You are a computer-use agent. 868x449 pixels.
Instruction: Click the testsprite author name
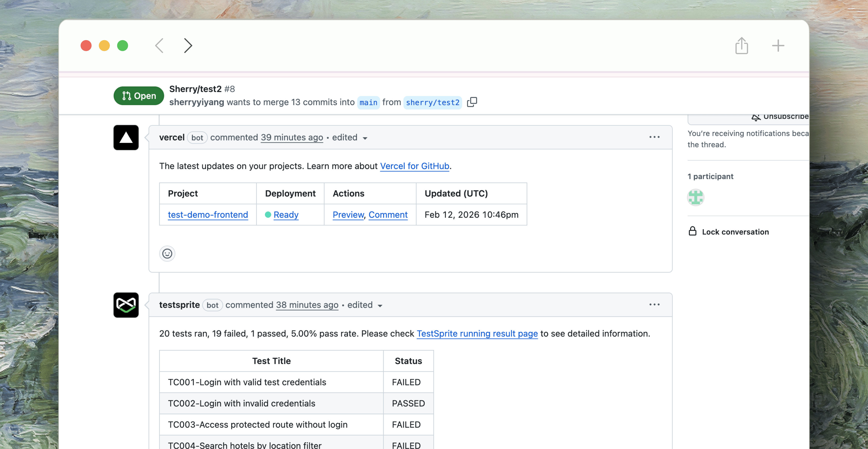tap(179, 305)
